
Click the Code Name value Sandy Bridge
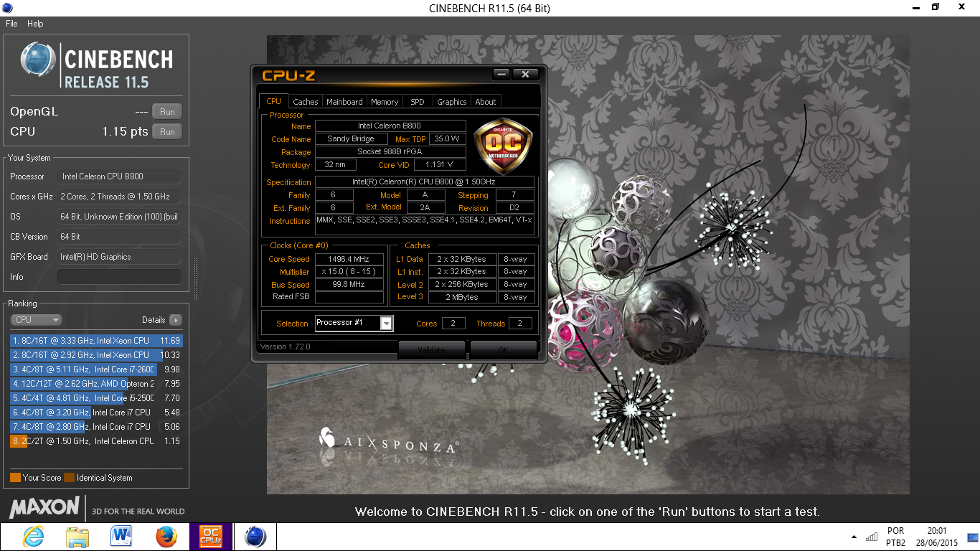click(x=351, y=139)
